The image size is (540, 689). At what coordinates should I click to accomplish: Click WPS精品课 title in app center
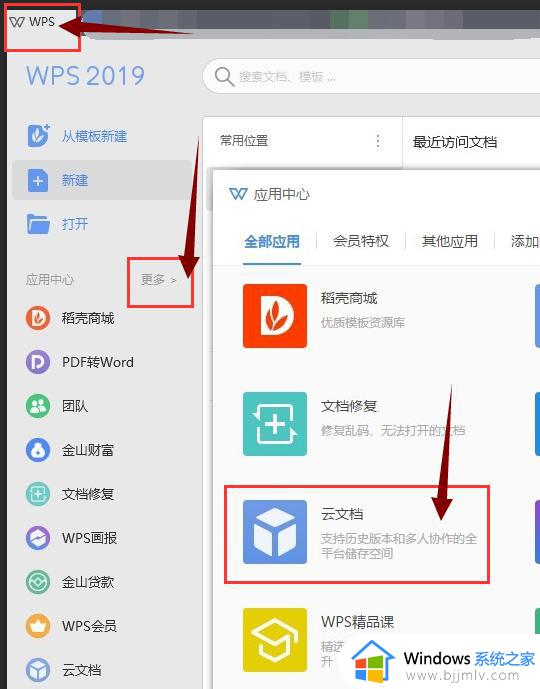358,622
